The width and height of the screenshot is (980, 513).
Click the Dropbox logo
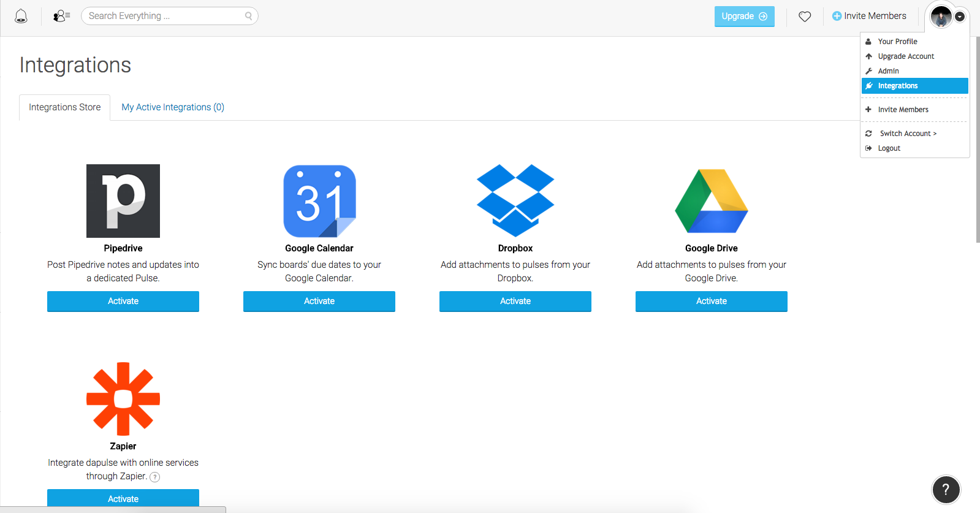pos(515,200)
